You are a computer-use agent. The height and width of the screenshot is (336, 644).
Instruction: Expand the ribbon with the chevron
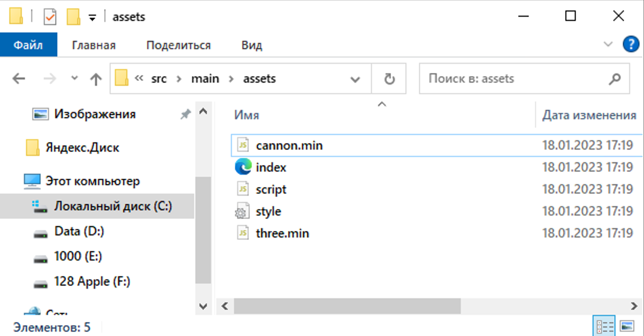pos(608,45)
